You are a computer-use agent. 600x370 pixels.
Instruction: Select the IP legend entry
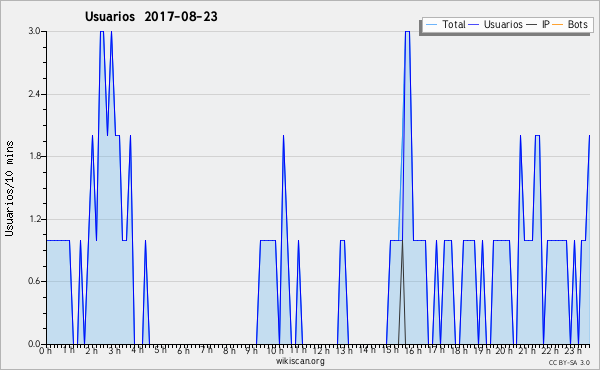[538, 24]
